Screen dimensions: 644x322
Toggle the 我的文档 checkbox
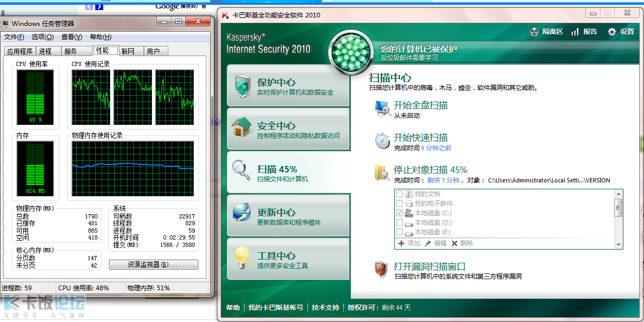point(399,194)
